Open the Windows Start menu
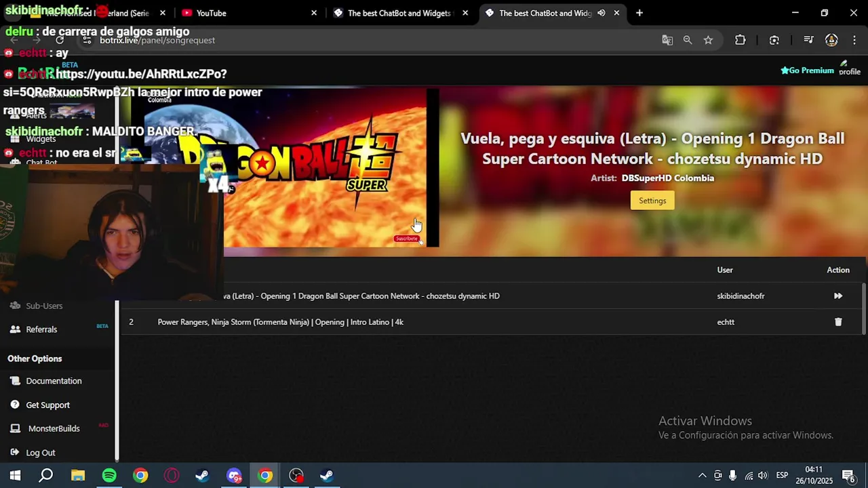Image resolution: width=868 pixels, height=488 pixels. [x=15, y=476]
